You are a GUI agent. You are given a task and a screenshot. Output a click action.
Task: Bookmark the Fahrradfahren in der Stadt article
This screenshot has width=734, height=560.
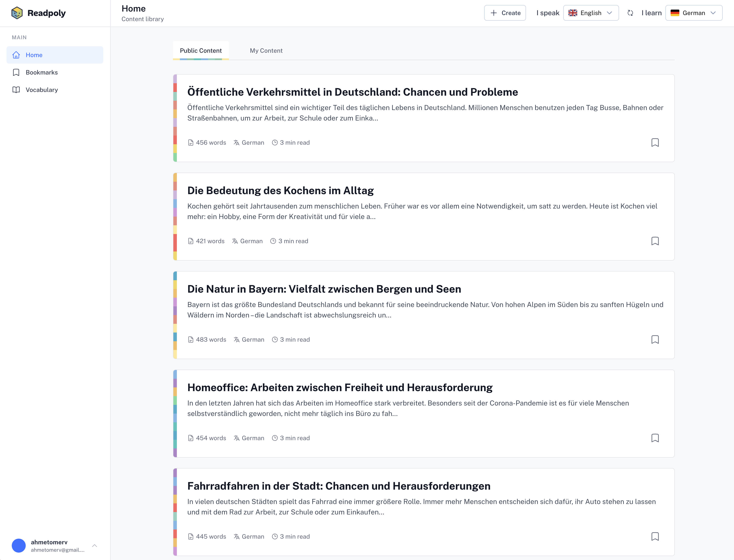coord(655,537)
